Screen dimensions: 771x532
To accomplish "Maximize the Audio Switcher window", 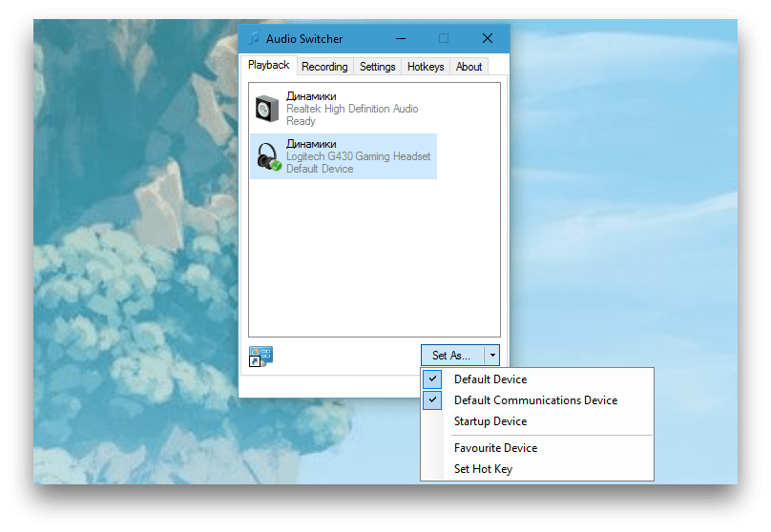I will coord(444,39).
